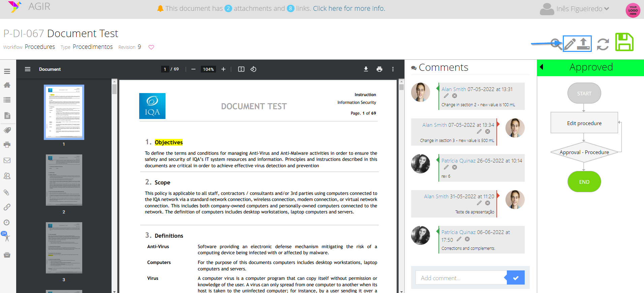644x293 pixels.
Task: Open the Procedimentos type link
Action: click(93, 47)
